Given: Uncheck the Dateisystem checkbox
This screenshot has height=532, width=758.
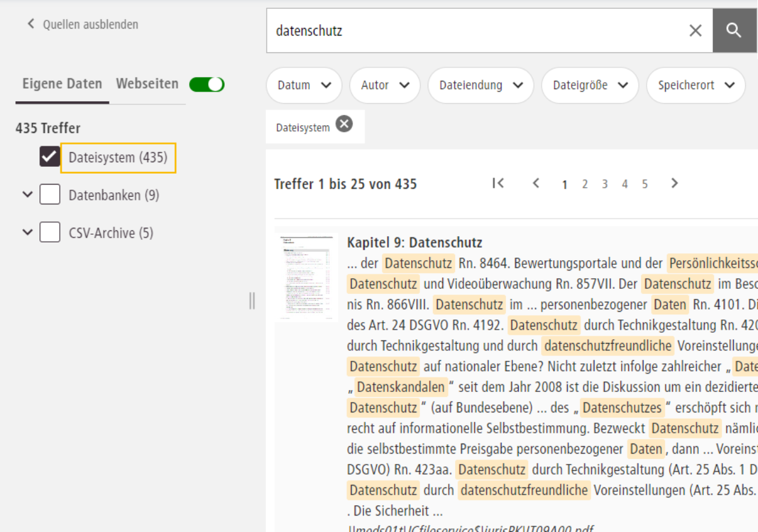Looking at the screenshot, I should coord(50,157).
